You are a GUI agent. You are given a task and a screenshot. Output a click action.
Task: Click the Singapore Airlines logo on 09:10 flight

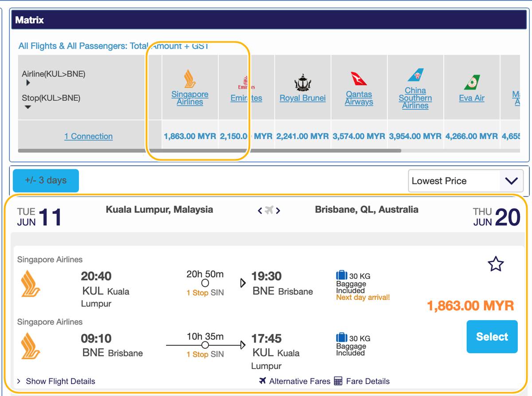click(31, 346)
